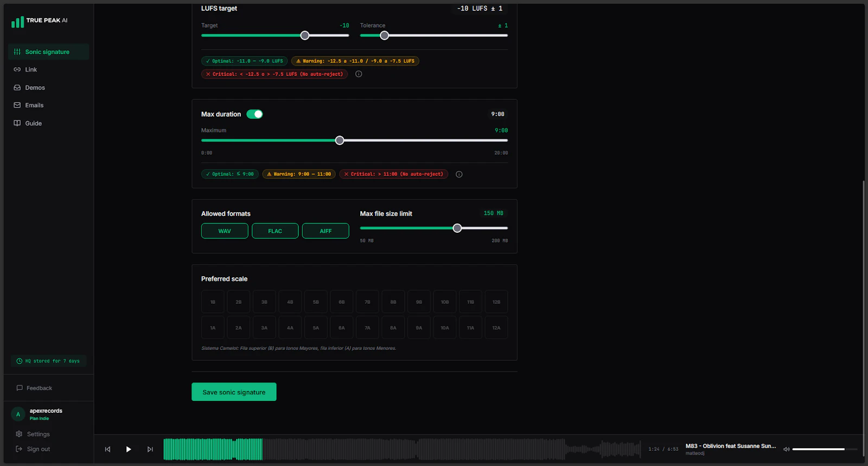Sign out of the account
Image resolution: width=868 pixels, height=466 pixels.
coord(33,449)
